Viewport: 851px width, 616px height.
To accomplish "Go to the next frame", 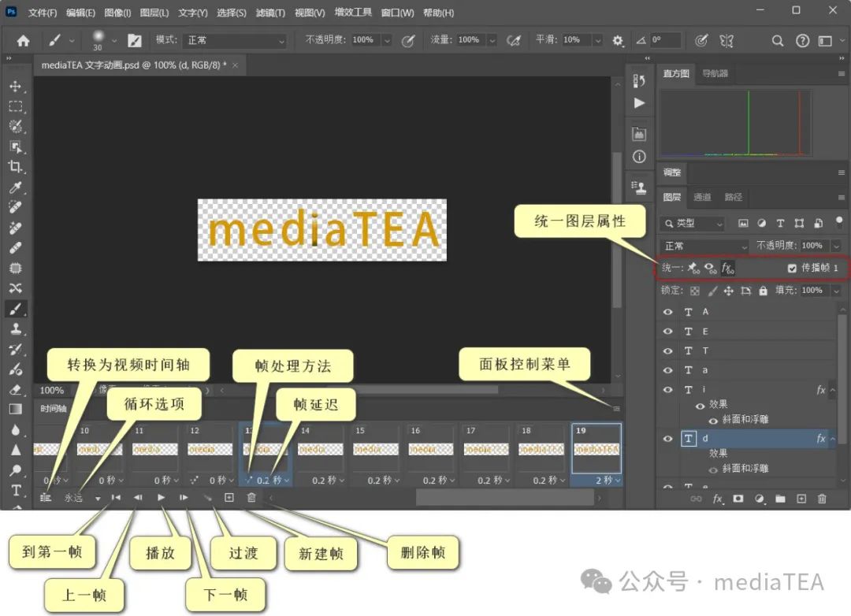I will (x=184, y=497).
